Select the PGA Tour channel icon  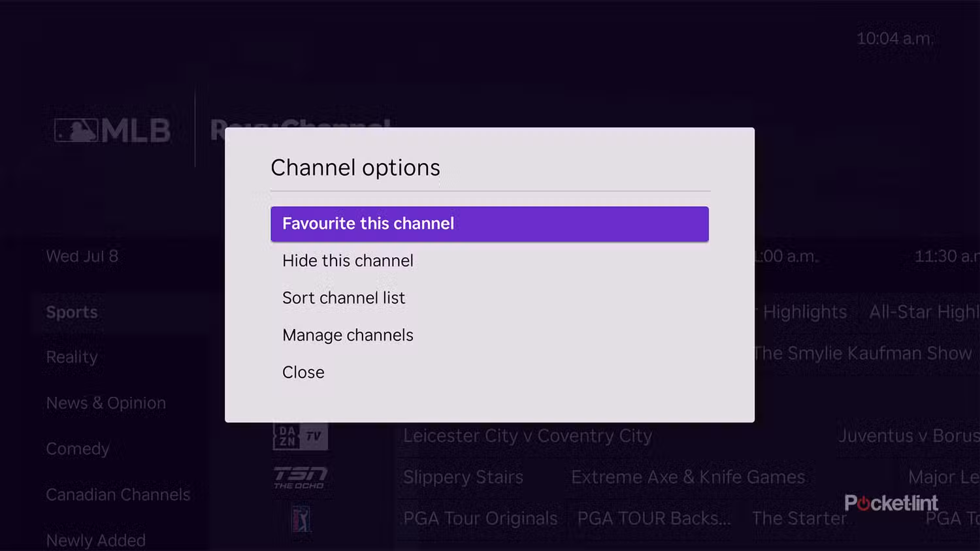point(301,520)
